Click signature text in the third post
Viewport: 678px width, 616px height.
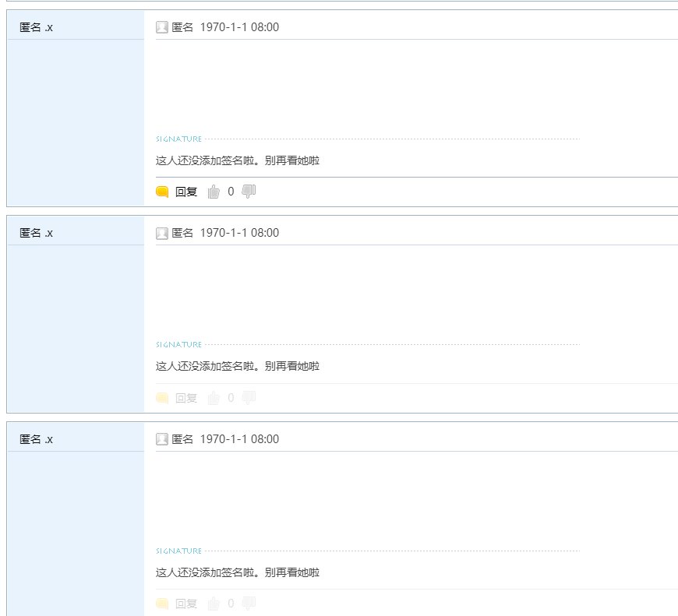(x=238, y=573)
